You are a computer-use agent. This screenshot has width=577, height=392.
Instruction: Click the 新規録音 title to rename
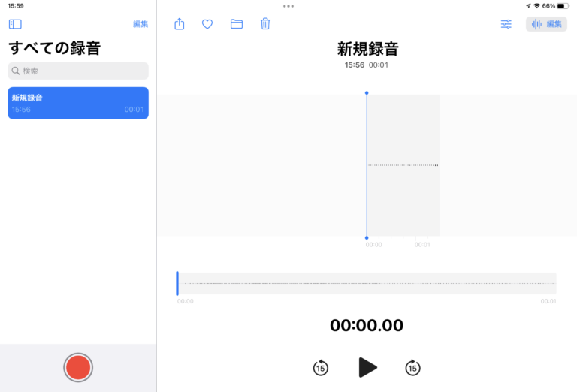[367, 50]
